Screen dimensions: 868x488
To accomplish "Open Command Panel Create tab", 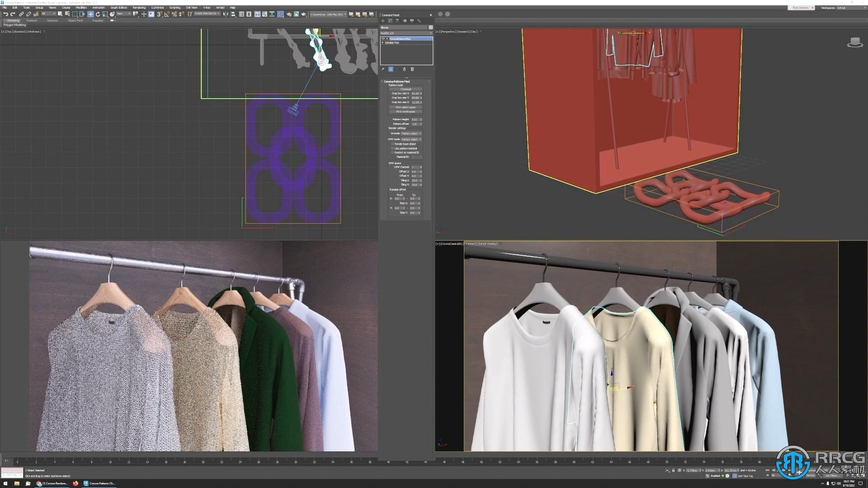I will 383,21.
